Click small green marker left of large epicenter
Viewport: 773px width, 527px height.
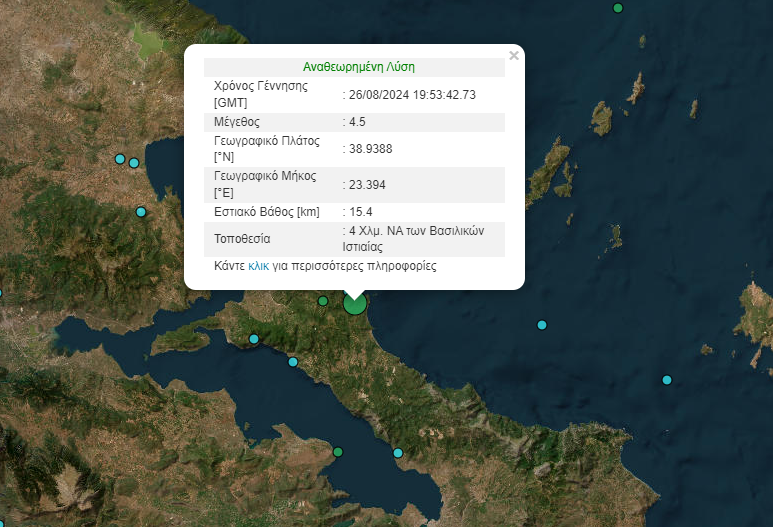pyautogui.click(x=323, y=301)
